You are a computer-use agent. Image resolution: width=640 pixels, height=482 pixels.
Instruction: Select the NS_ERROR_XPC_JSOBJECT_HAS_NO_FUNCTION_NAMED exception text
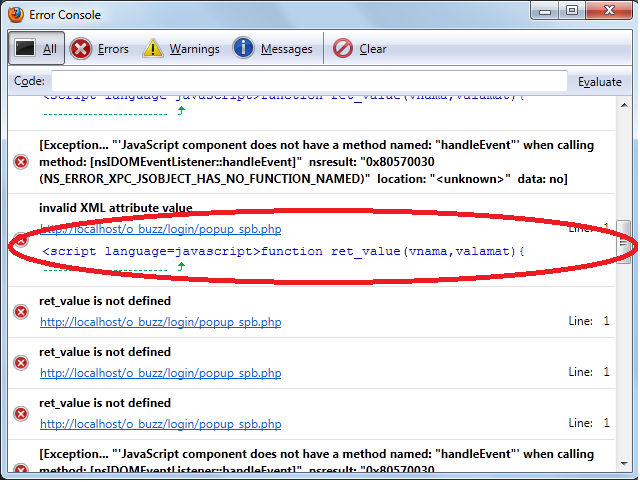pyautogui.click(x=316, y=162)
